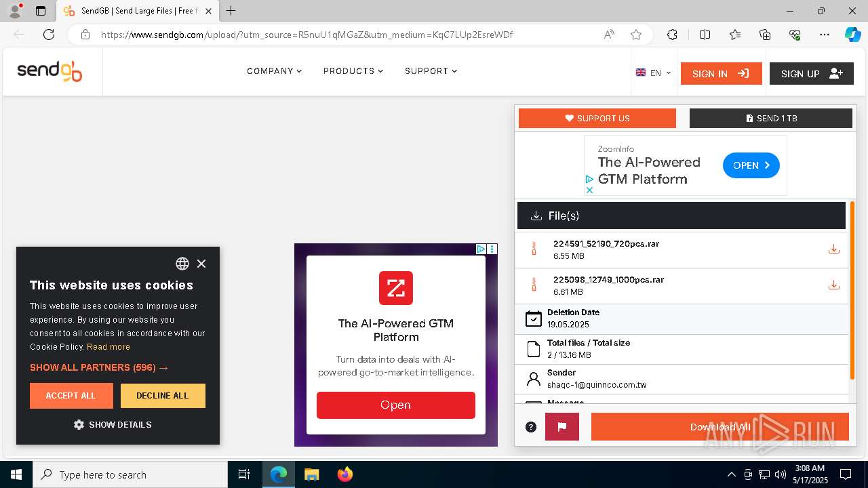This screenshot has height=488, width=868.
Task: Click the Read aloud icon
Action: point(609,35)
